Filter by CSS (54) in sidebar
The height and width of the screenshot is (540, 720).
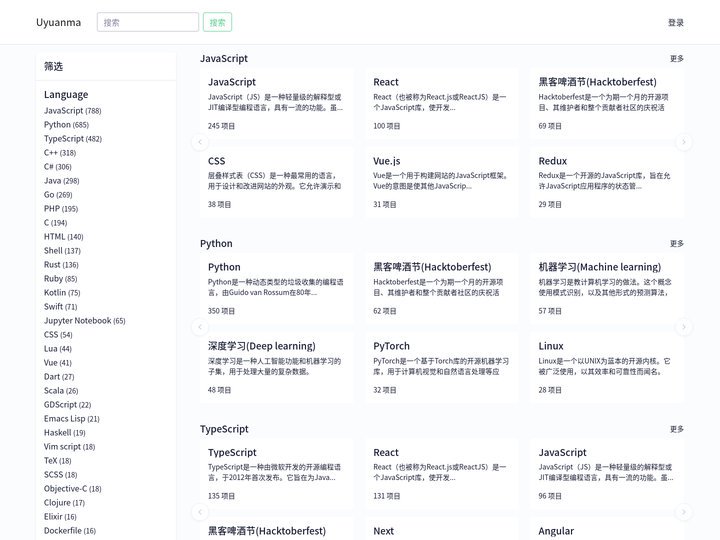58,335
